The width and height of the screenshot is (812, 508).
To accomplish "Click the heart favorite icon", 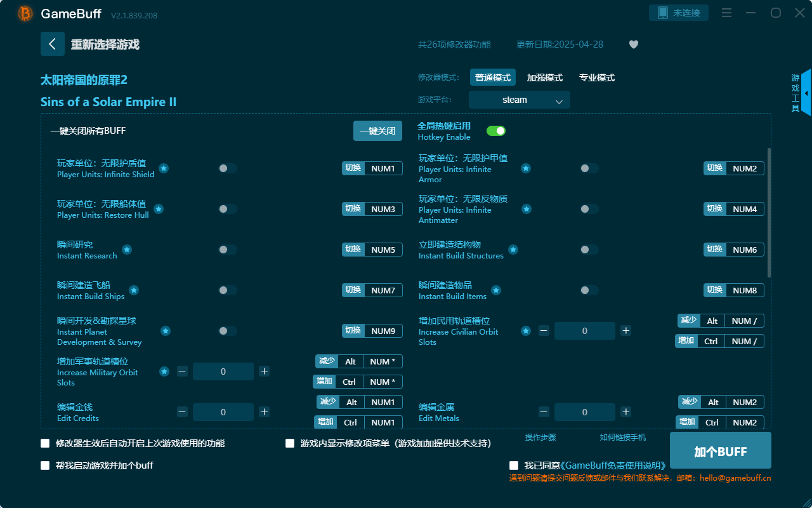I will pos(633,44).
